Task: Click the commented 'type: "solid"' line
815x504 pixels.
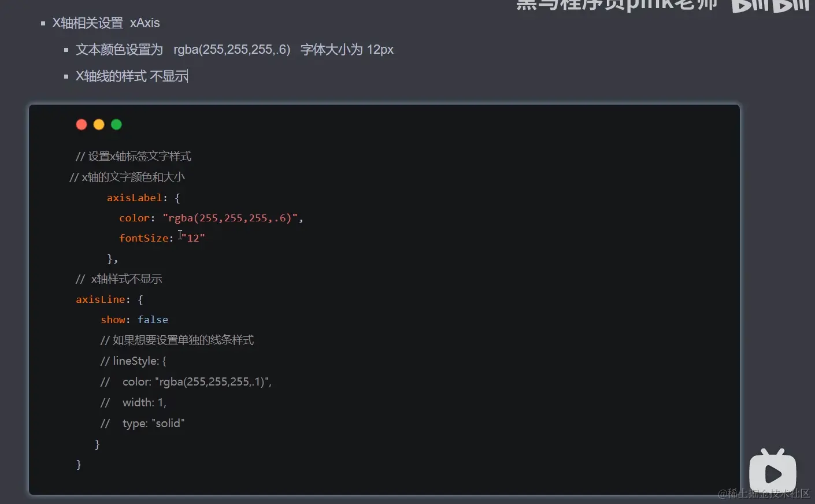Action: (x=142, y=423)
